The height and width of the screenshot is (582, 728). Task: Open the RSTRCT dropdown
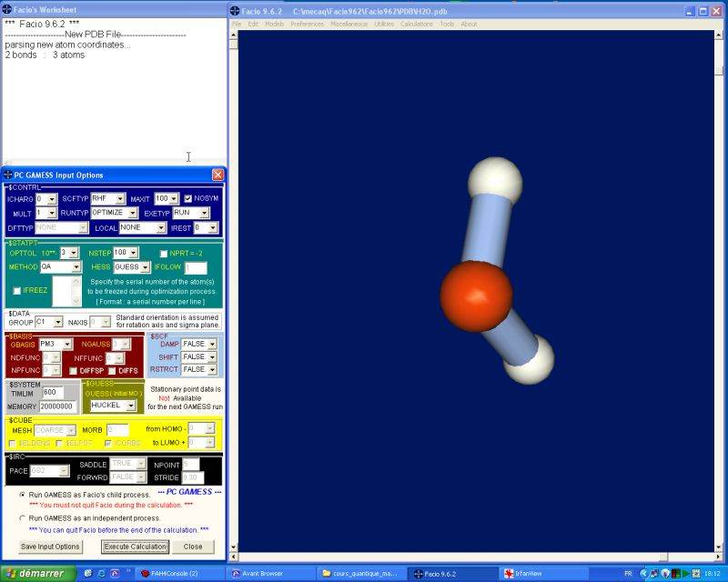pos(212,369)
